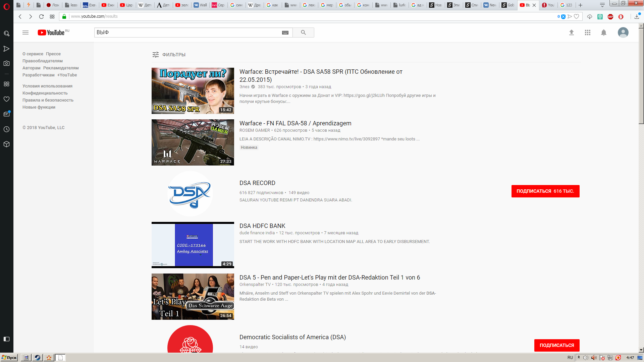Reload the page with the refresh icon
644x362 pixels.
coord(41,16)
